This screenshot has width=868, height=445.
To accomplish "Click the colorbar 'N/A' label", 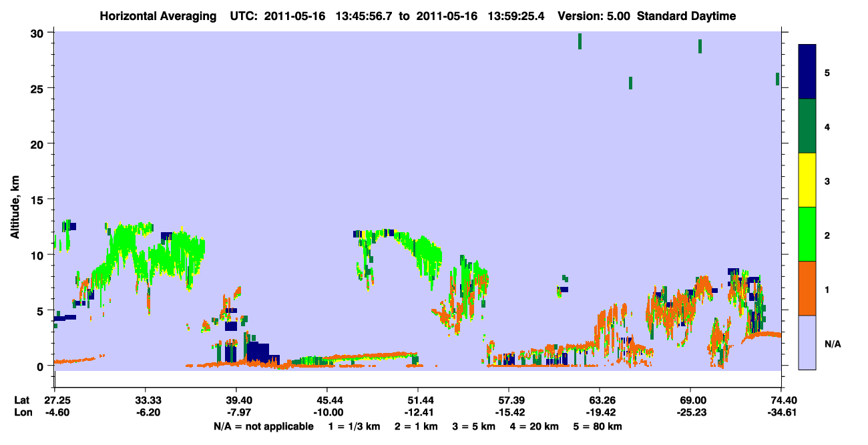I will pyautogui.click(x=832, y=344).
